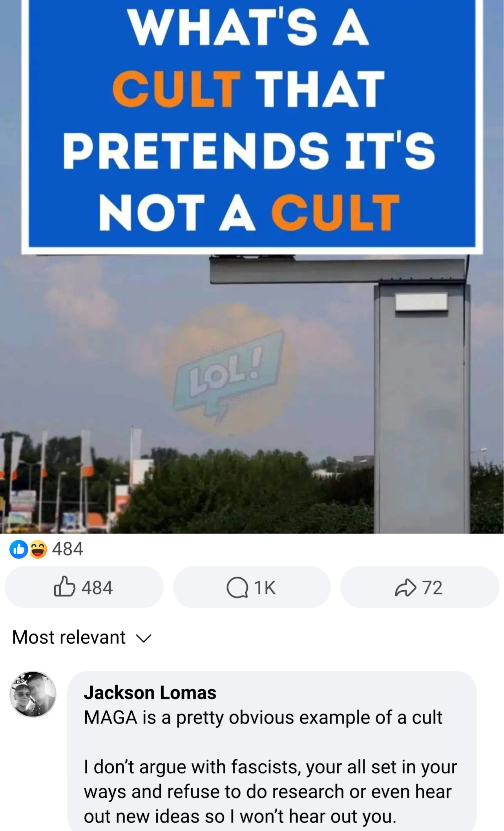This screenshot has width=504, height=831.
Task: Tap the LOL! watermark on the image
Action: [230, 369]
